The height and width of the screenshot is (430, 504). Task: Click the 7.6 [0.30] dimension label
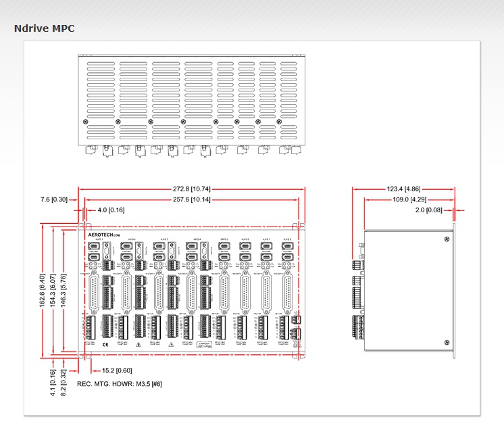(54, 199)
